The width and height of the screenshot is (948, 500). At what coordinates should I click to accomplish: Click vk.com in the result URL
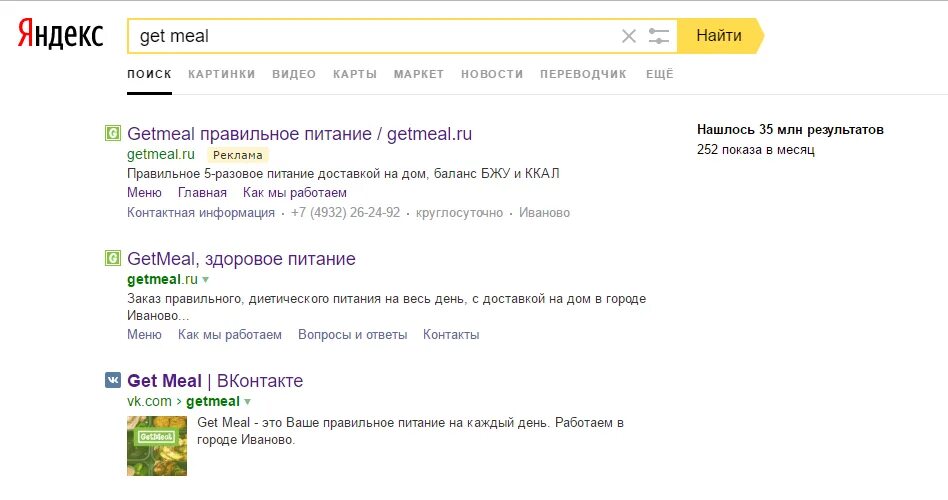point(149,401)
